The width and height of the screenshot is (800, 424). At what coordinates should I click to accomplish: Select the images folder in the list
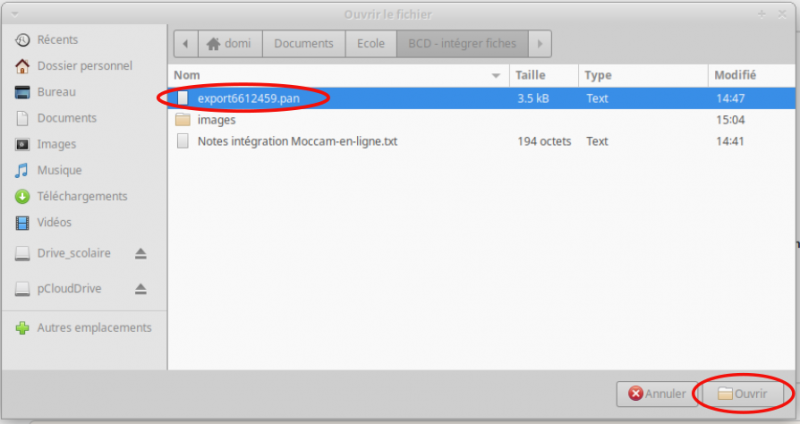(x=217, y=120)
